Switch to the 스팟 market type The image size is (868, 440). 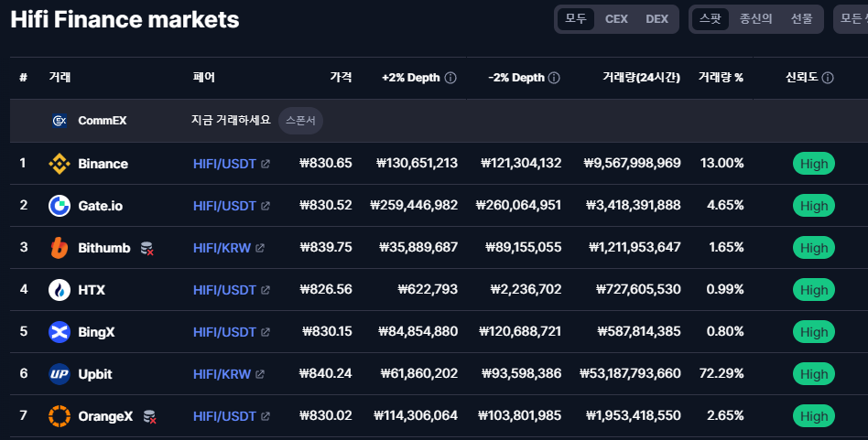[x=710, y=19]
